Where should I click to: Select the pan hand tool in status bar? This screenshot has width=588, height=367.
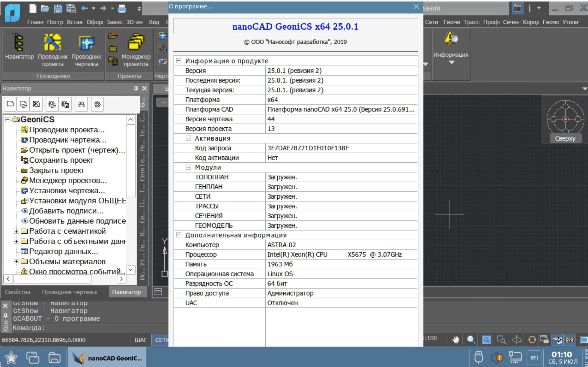click(x=456, y=340)
